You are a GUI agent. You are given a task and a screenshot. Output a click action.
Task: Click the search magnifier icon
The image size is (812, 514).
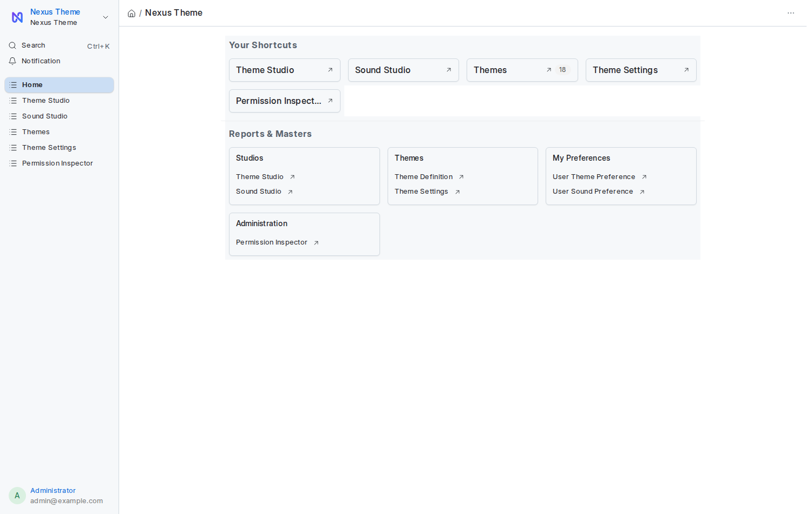click(12, 45)
